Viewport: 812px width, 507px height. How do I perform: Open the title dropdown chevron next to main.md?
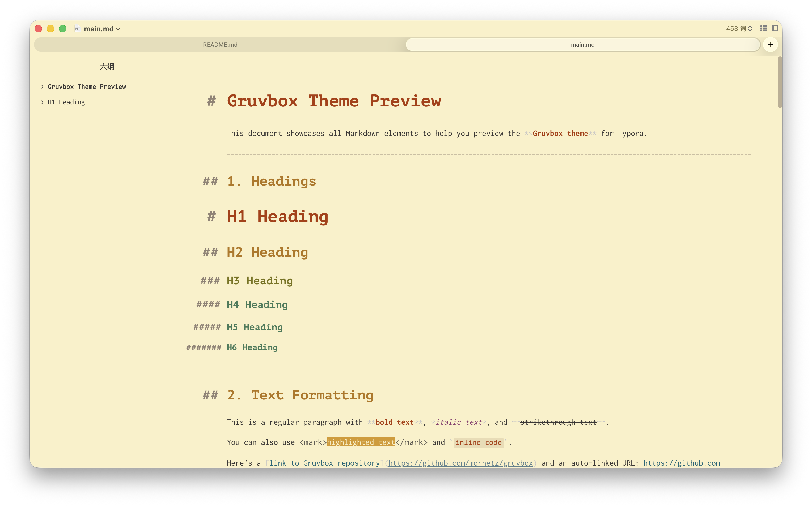pyautogui.click(x=118, y=29)
